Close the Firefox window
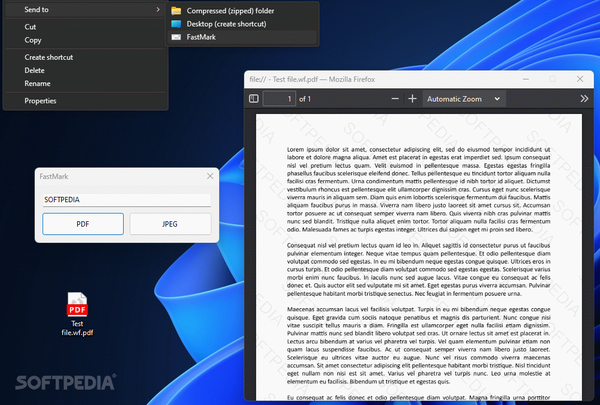The image size is (600, 405). click(x=580, y=79)
